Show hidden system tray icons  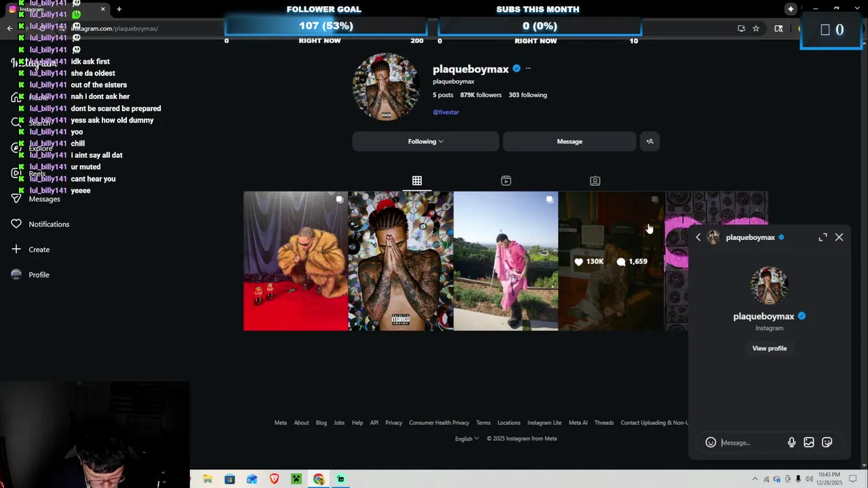[x=755, y=479]
